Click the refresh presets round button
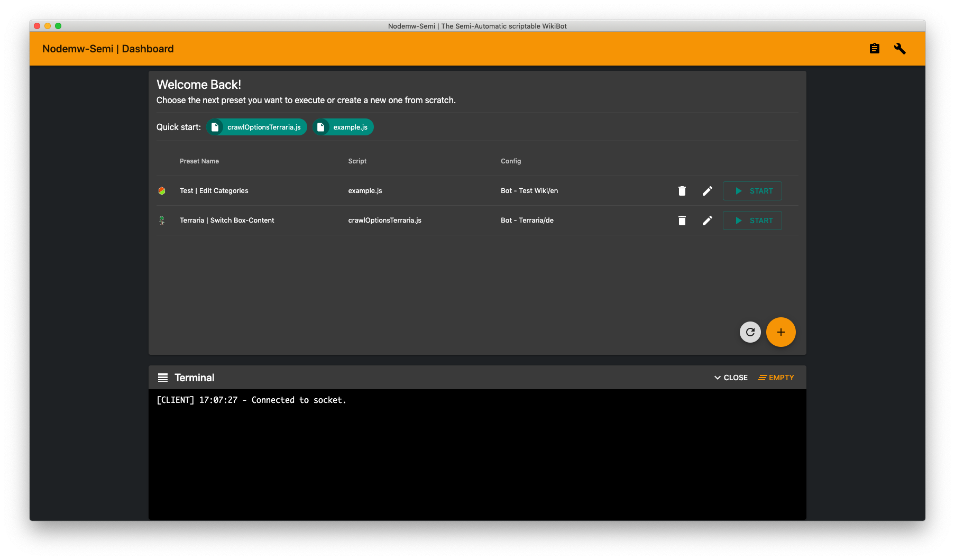 [750, 332]
